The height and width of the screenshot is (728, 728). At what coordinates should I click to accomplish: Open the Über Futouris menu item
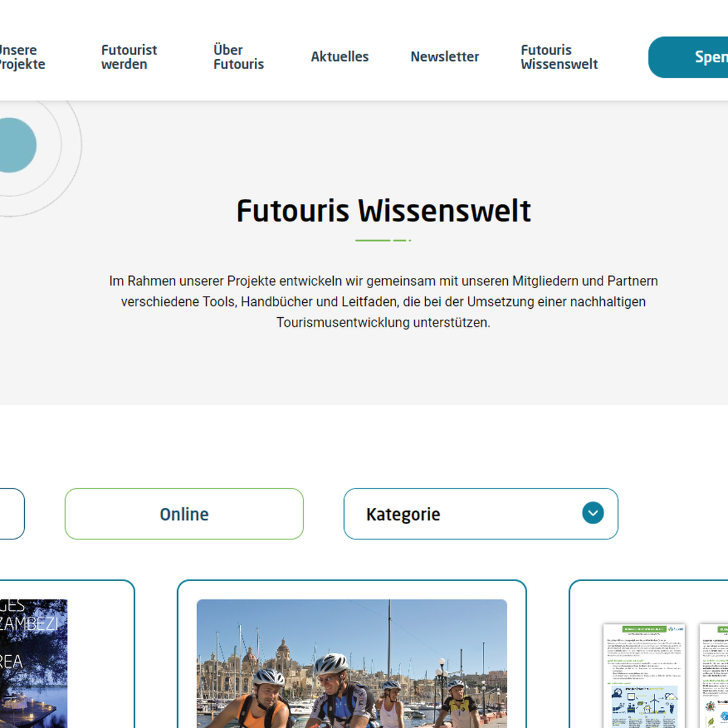[238, 57]
